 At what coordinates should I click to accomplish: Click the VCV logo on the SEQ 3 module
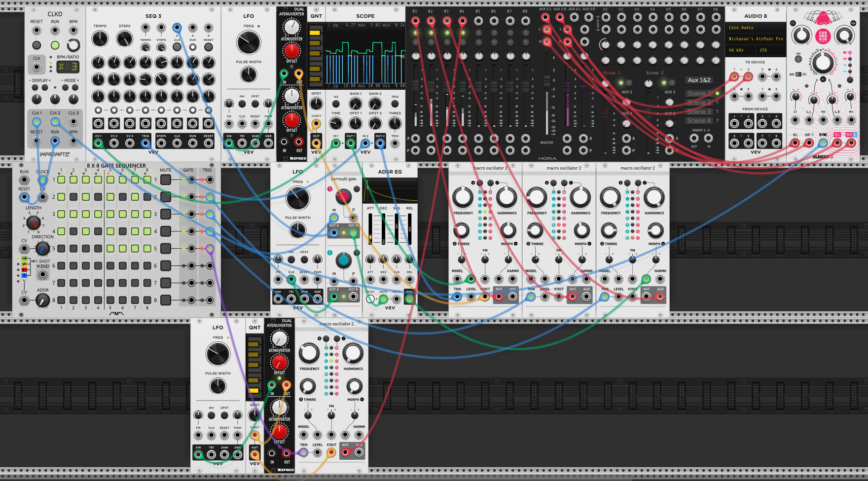(153, 152)
